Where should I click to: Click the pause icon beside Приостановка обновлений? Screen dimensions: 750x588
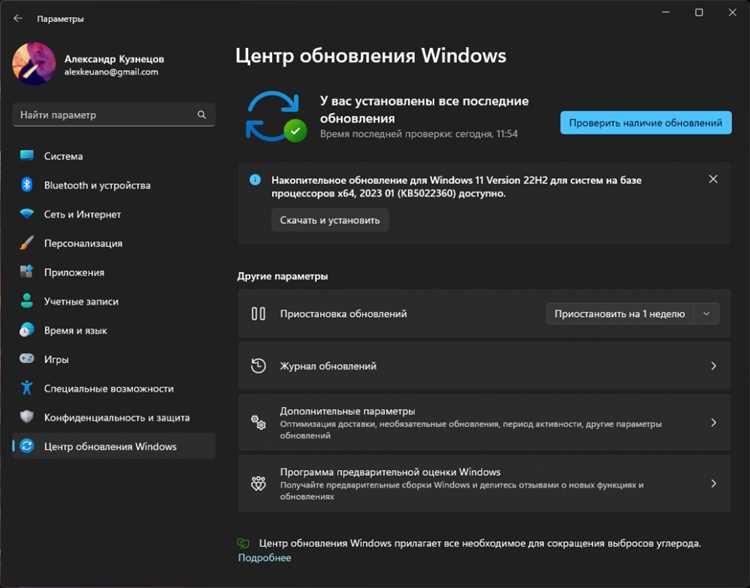(258, 314)
